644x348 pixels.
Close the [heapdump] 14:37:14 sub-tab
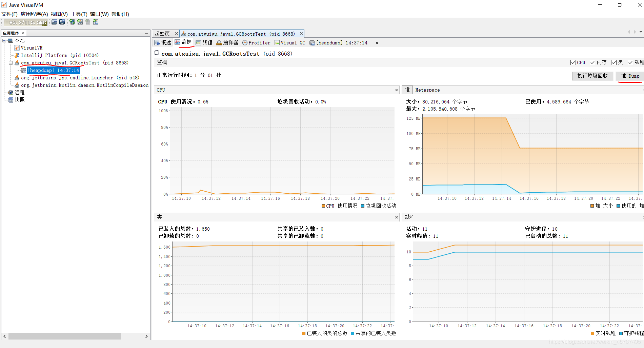(x=377, y=43)
